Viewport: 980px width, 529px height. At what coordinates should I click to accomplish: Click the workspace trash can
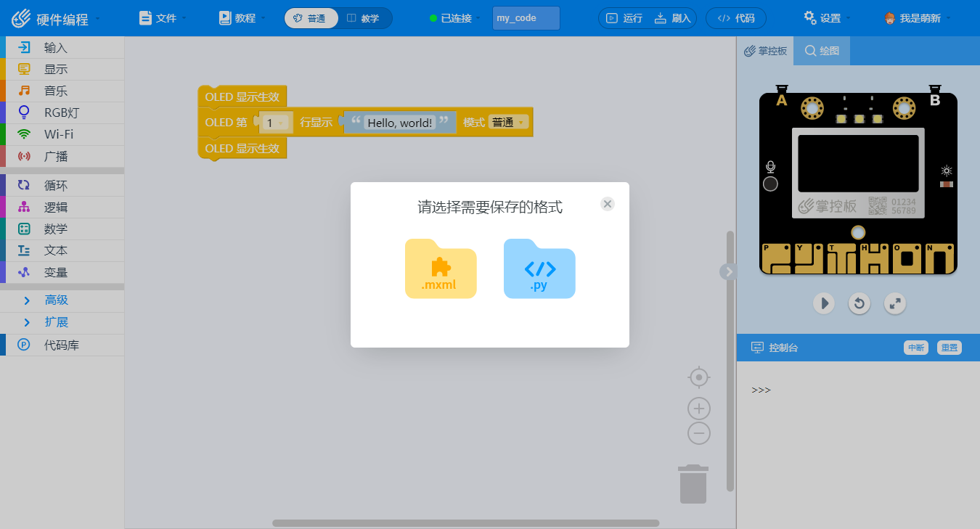coord(693,483)
